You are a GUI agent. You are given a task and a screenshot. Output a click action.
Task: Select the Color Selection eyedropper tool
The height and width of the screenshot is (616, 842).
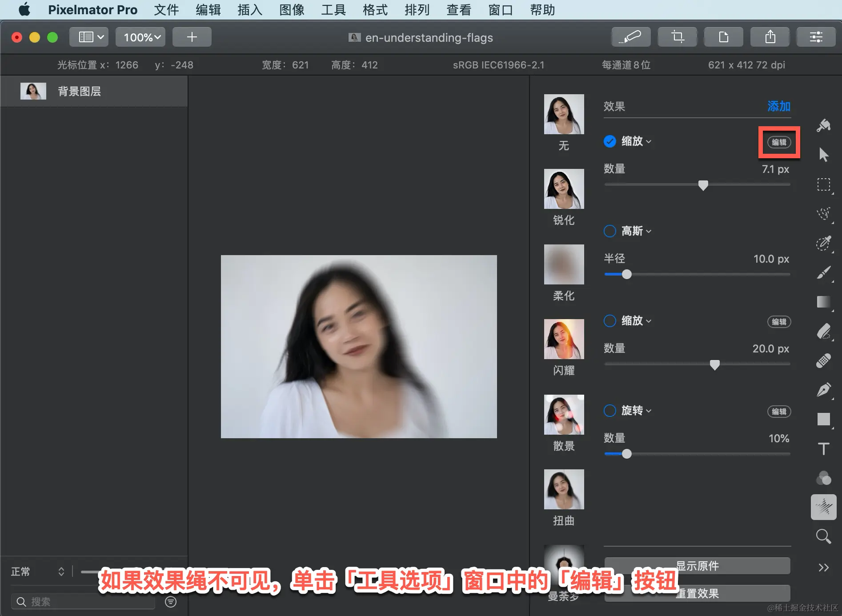click(x=823, y=243)
